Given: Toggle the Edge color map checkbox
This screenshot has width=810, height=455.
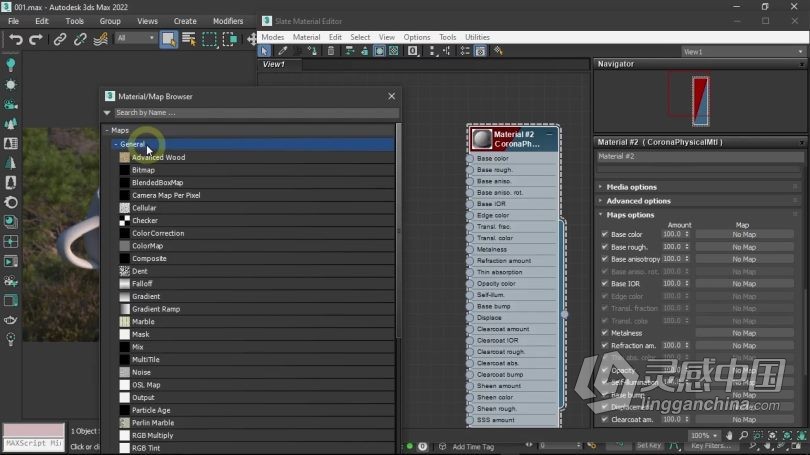Looking at the screenshot, I should click(604, 296).
